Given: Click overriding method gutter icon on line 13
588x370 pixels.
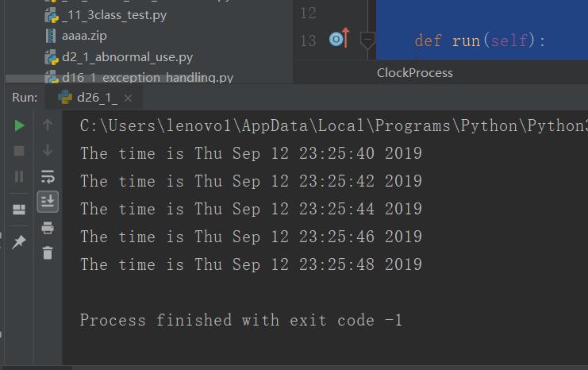Looking at the screenshot, I should point(340,38).
